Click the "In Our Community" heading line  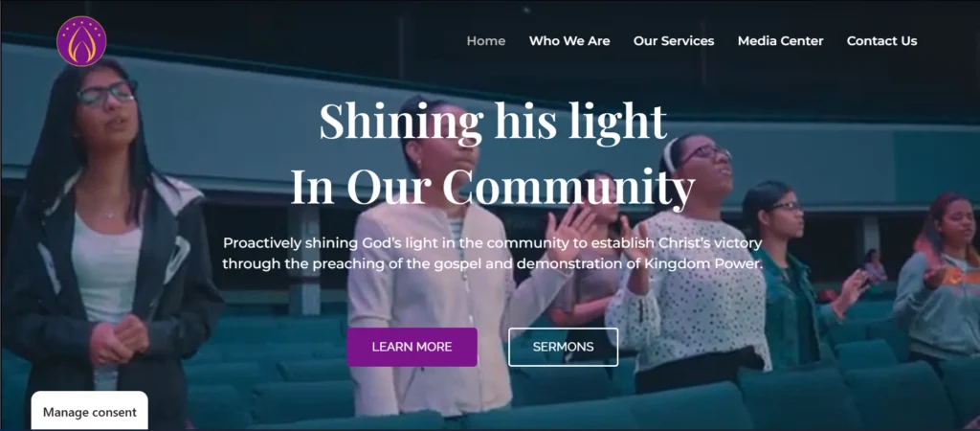(493, 187)
